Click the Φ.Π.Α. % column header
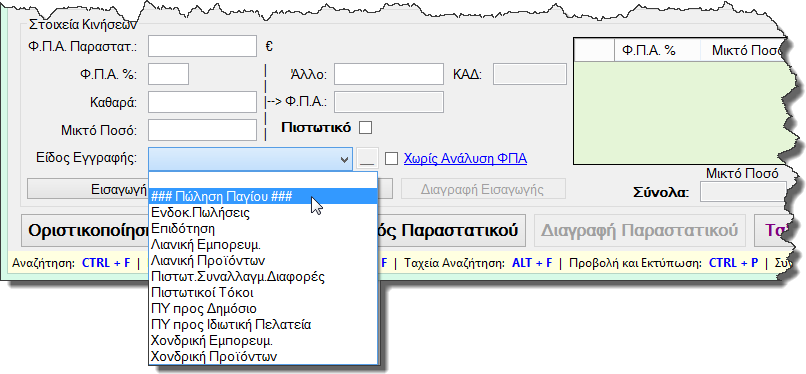806x374 pixels. (657, 50)
